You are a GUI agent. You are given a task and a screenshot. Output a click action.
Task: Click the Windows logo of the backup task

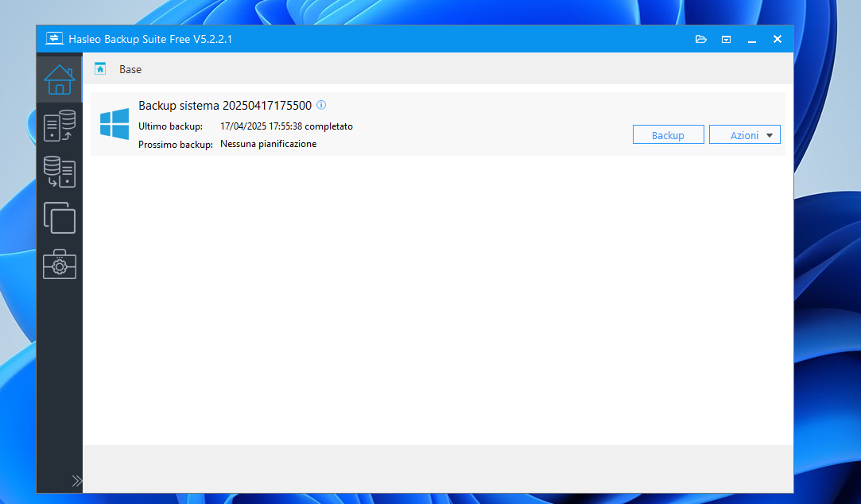114,123
